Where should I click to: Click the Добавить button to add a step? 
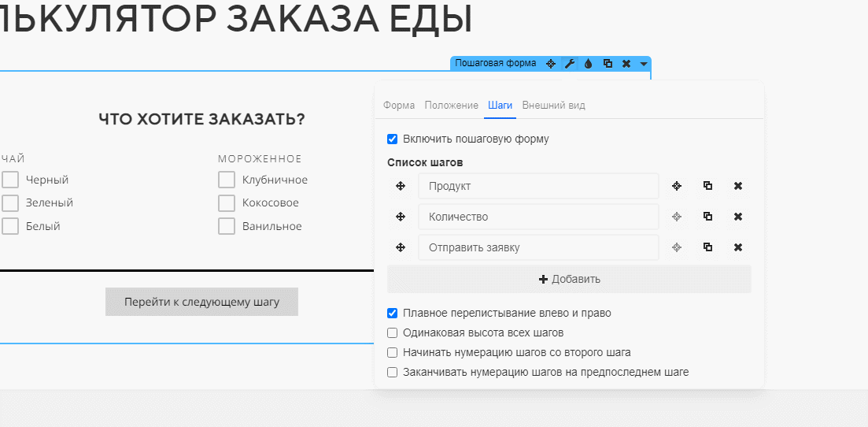pos(569,279)
